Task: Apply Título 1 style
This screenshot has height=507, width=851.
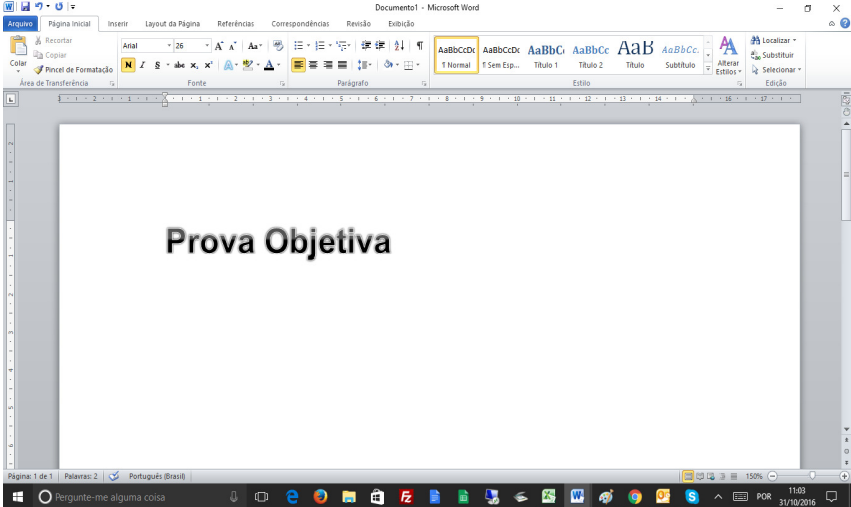Action: click(x=545, y=55)
